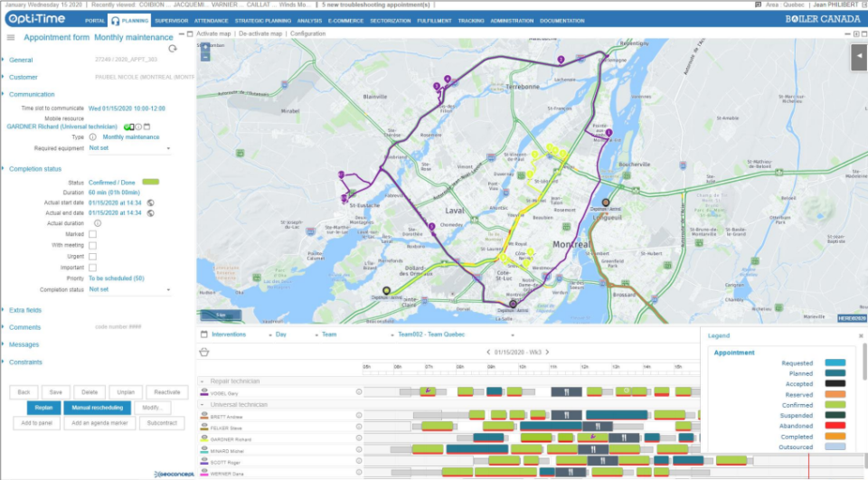Open the Day view dropdown
868x480 pixels.
pyautogui.click(x=297, y=334)
